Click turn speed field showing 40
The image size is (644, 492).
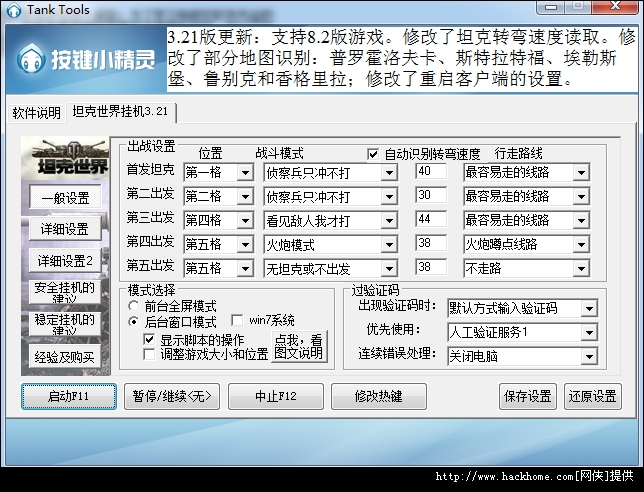(431, 171)
